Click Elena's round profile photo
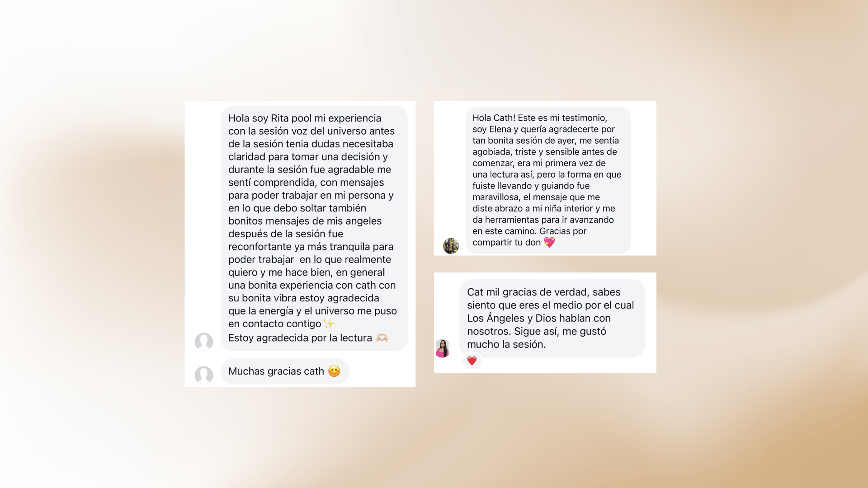 click(x=451, y=246)
